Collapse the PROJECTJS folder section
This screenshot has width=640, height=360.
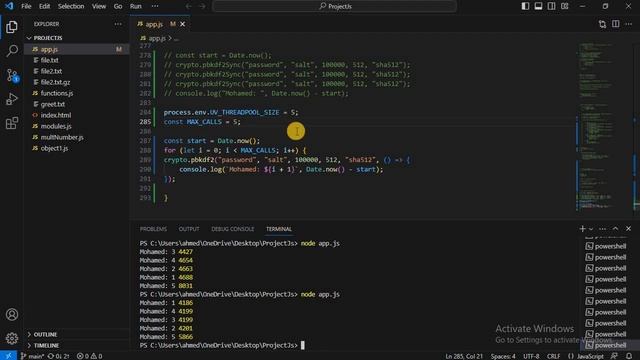click(76, 38)
